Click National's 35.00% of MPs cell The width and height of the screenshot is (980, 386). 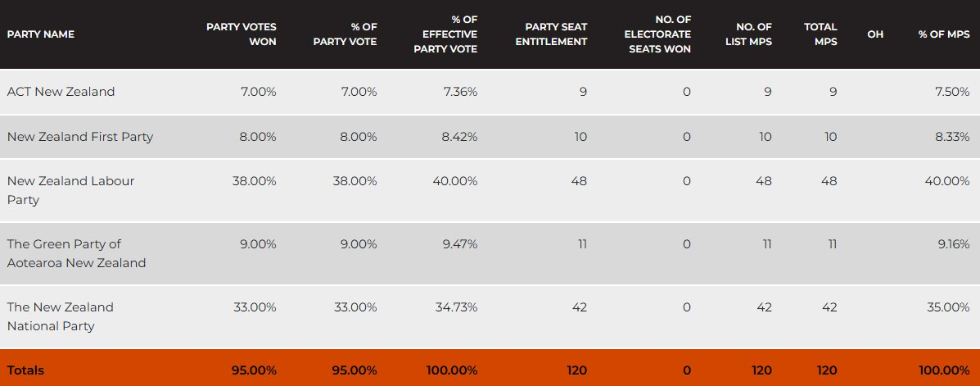pos(946,307)
